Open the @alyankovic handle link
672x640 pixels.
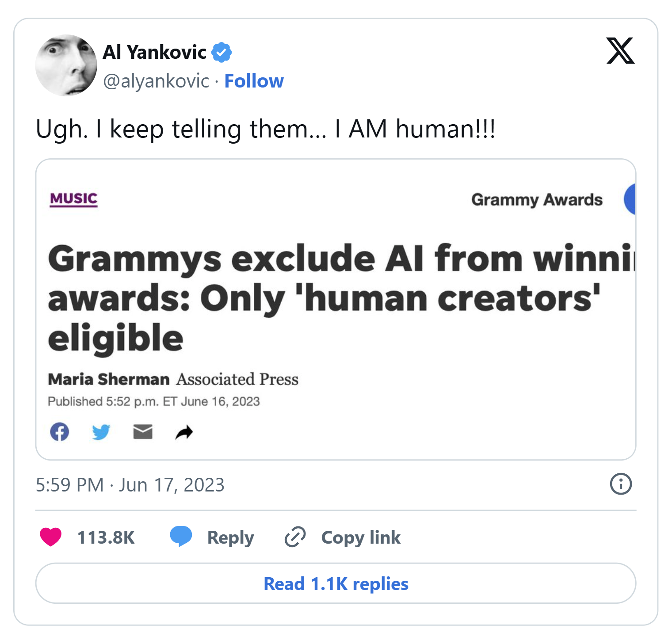click(156, 81)
